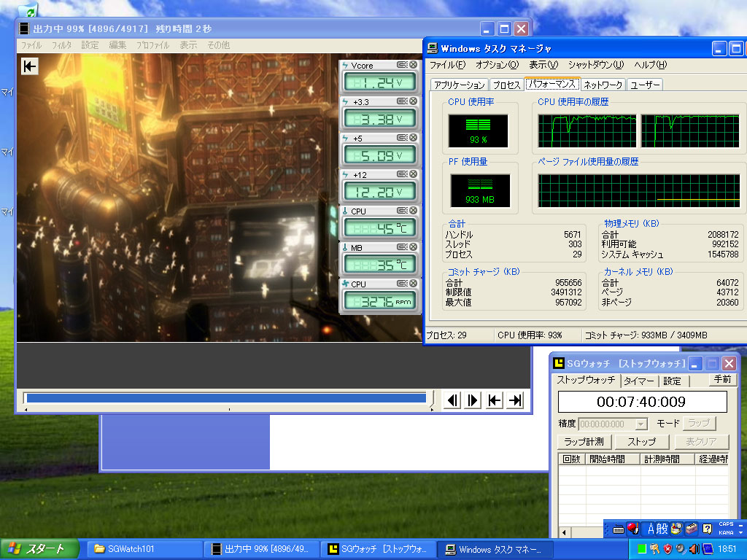The width and height of the screenshot is (747, 560).
Task: Step back one frame in the video editor
Action: [x=452, y=400]
